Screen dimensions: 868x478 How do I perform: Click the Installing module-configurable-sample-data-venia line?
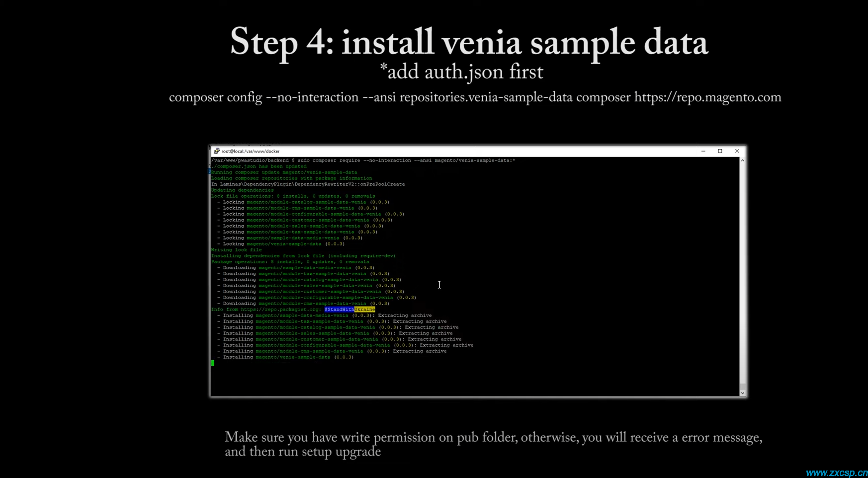pos(345,345)
